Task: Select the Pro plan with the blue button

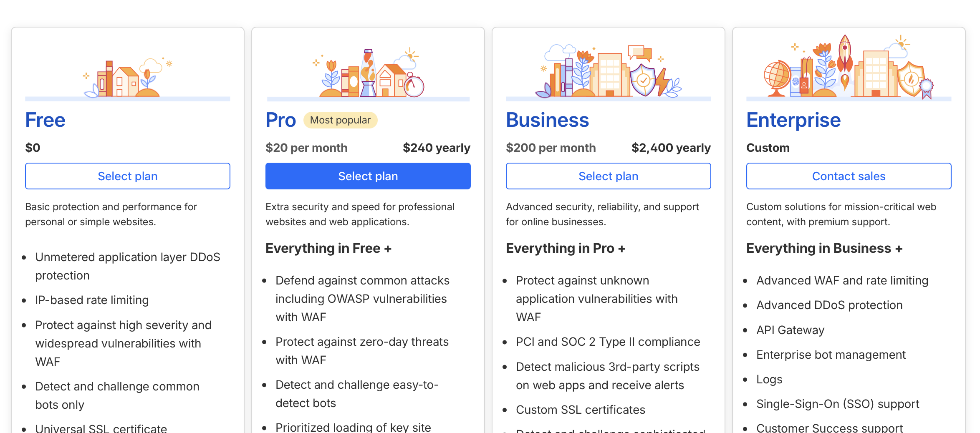Action: (x=368, y=176)
